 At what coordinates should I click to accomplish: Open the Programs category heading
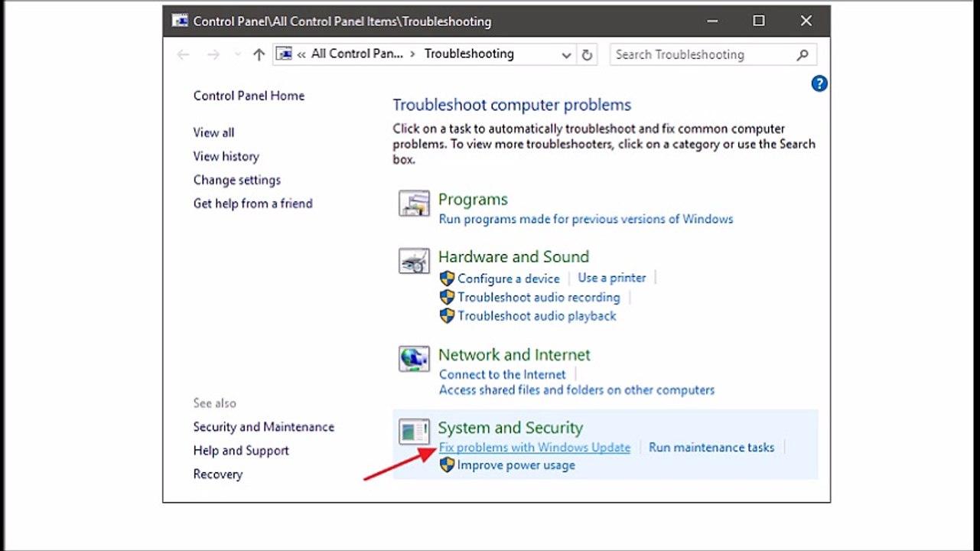[x=473, y=200]
